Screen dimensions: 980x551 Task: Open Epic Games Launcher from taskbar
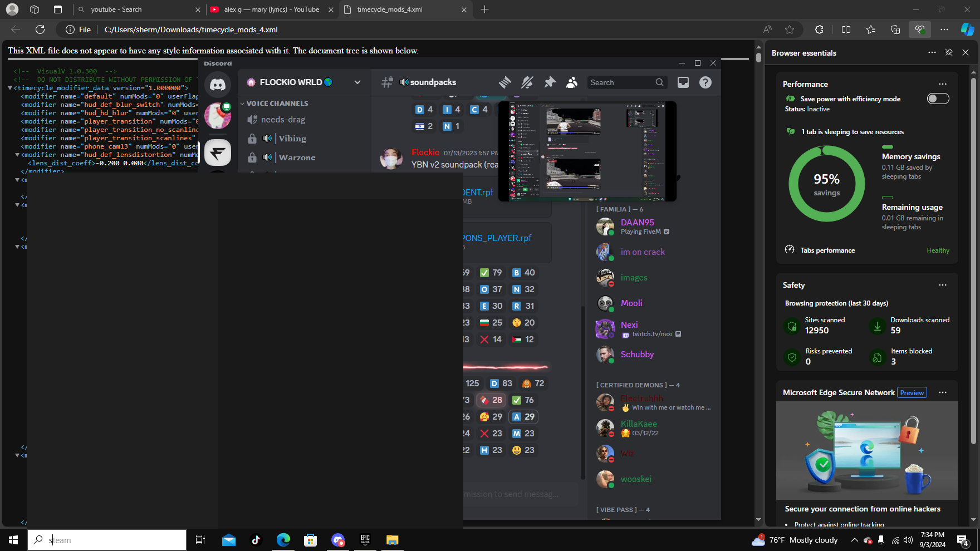click(x=365, y=540)
